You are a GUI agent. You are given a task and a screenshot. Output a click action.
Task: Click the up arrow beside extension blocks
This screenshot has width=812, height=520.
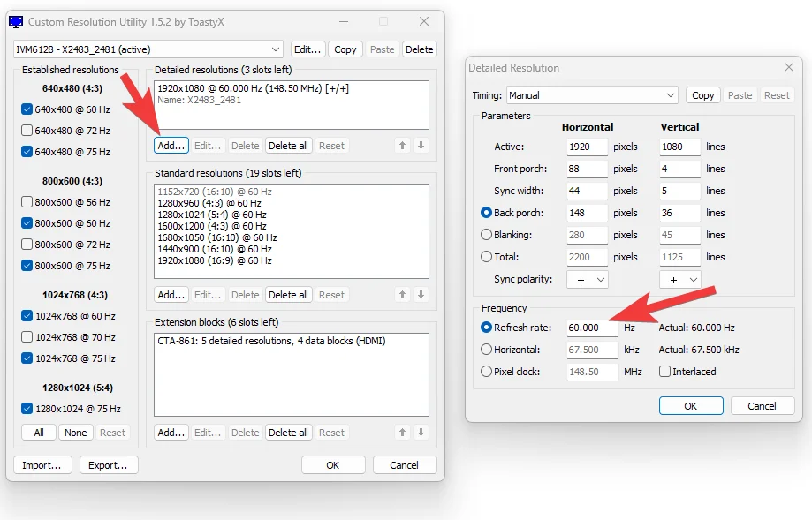tap(401, 432)
